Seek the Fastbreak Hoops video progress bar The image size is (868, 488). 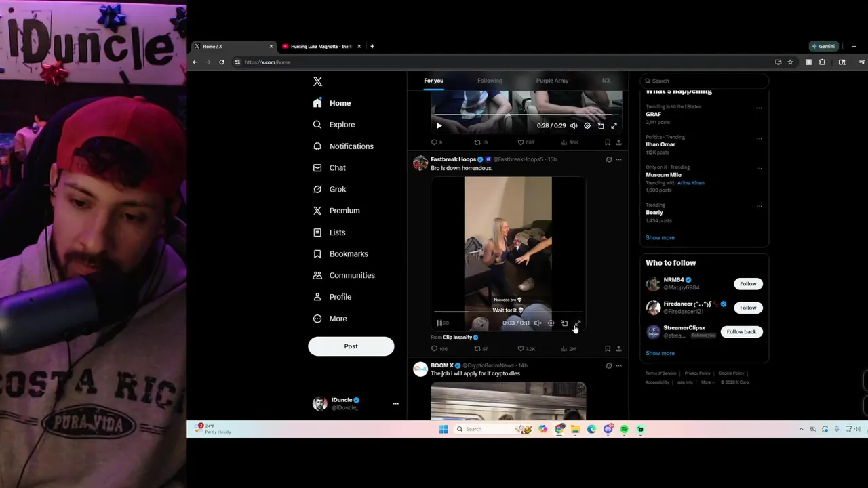[508, 312]
